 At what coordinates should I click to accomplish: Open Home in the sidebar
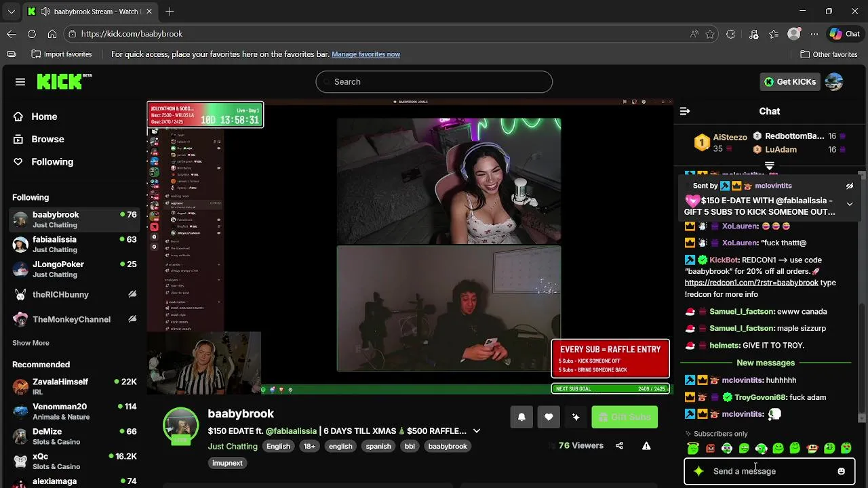click(x=44, y=117)
